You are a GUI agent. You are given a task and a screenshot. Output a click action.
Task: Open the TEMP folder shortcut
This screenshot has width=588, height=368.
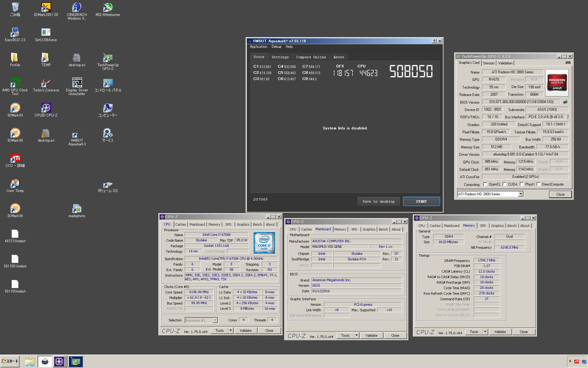pyautogui.click(x=46, y=59)
